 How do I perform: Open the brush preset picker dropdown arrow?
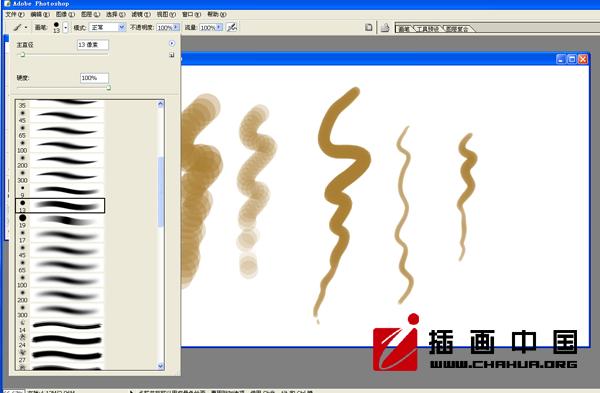coord(65,28)
